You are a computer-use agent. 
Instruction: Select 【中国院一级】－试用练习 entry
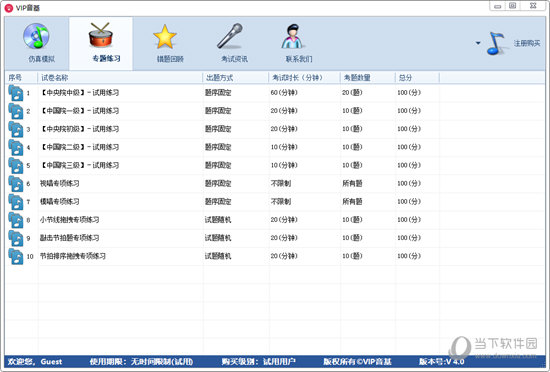pos(80,111)
